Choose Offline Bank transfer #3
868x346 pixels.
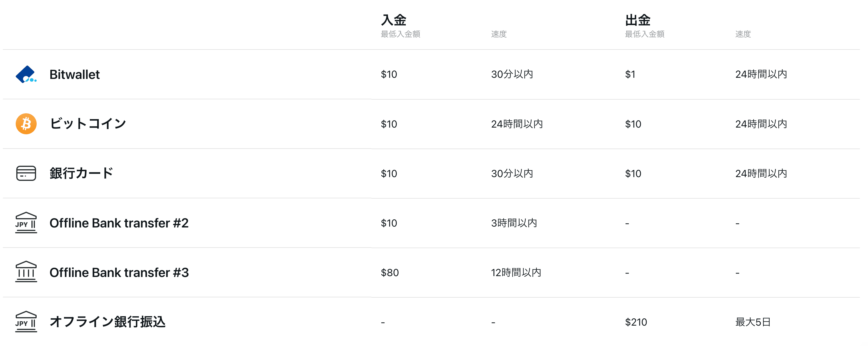[119, 273]
